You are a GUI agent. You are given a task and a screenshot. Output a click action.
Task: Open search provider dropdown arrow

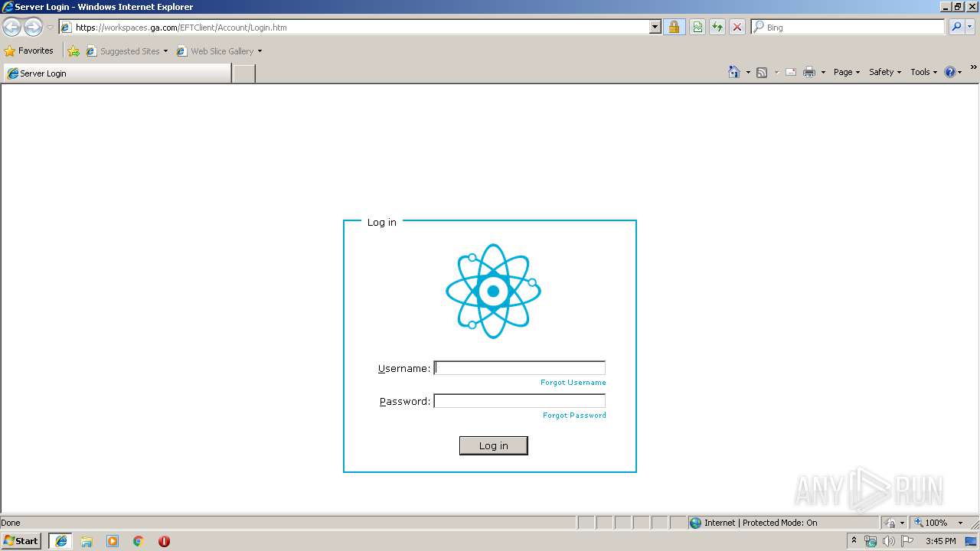pyautogui.click(x=970, y=28)
